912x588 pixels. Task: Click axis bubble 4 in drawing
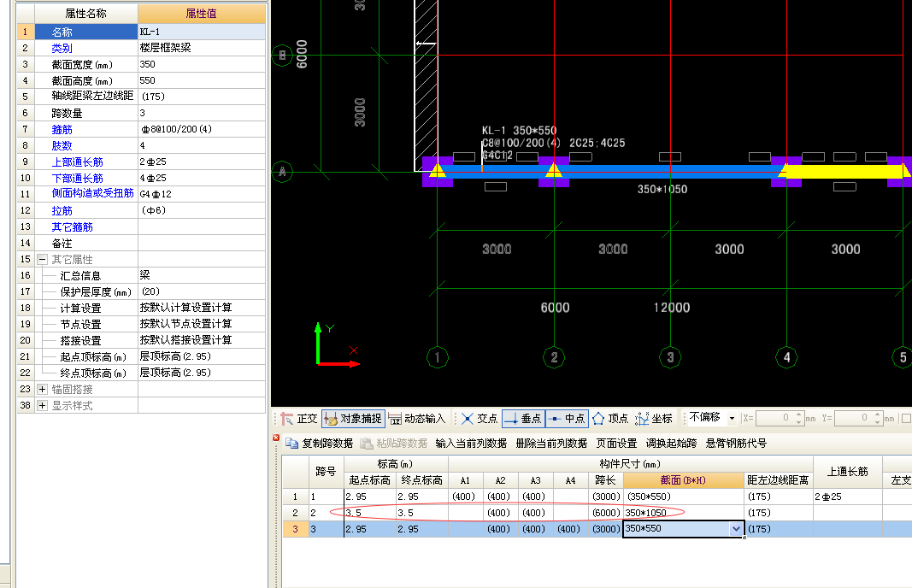click(x=787, y=357)
